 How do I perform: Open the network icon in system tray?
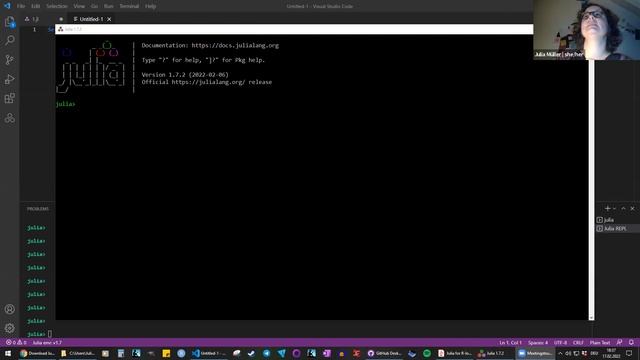(x=576, y=353)
